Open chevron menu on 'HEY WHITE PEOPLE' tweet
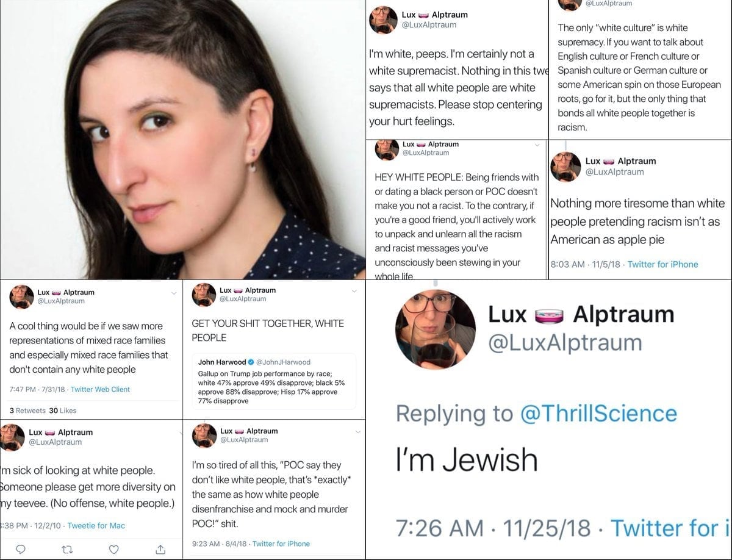 click(x=537, y=145)
